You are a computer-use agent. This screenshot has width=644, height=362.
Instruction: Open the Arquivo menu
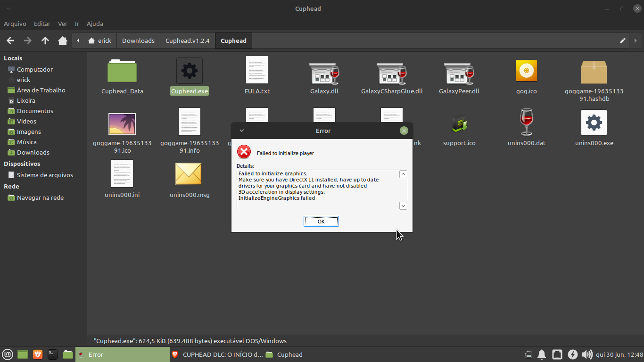coord(15,24)
